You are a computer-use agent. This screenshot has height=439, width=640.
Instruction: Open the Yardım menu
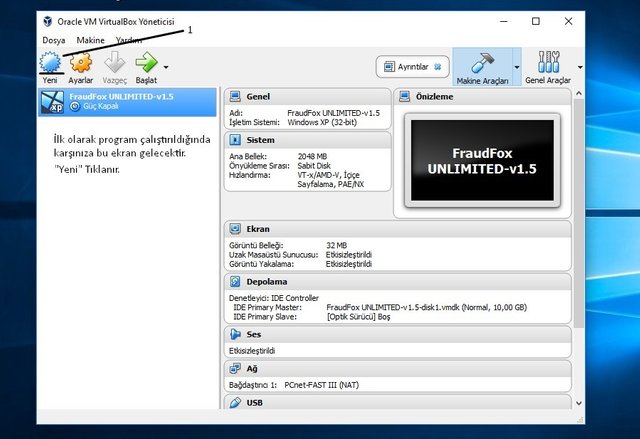click(129, 40)
